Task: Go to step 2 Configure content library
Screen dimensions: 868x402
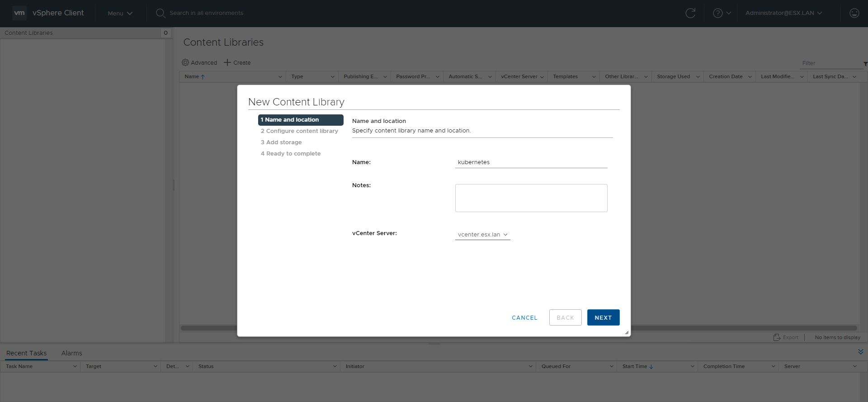Action: point(299,131)
